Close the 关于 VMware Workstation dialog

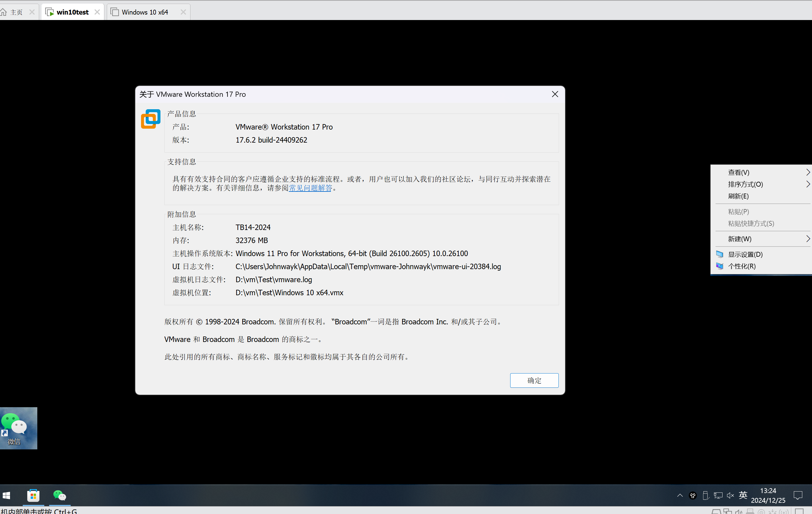tap(555, 94)
